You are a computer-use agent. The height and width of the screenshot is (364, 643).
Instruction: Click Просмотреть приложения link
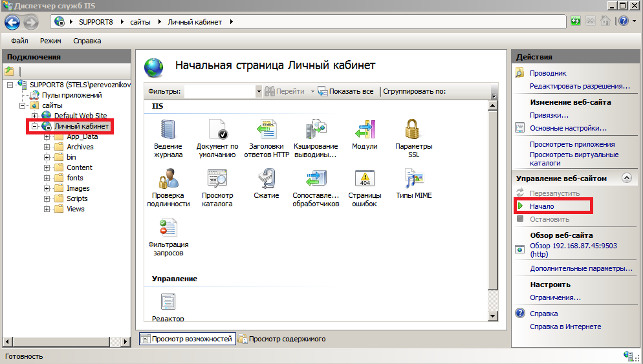[x=572, y=144]
